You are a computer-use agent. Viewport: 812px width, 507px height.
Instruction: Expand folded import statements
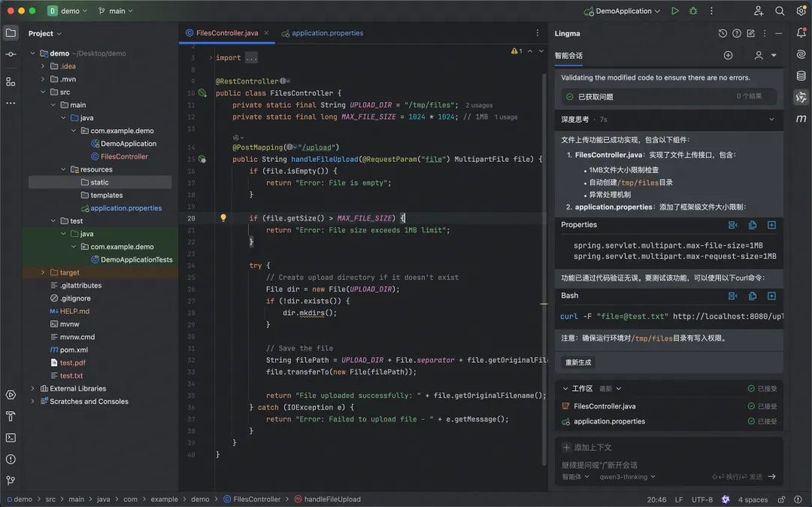tap(211, 57)
